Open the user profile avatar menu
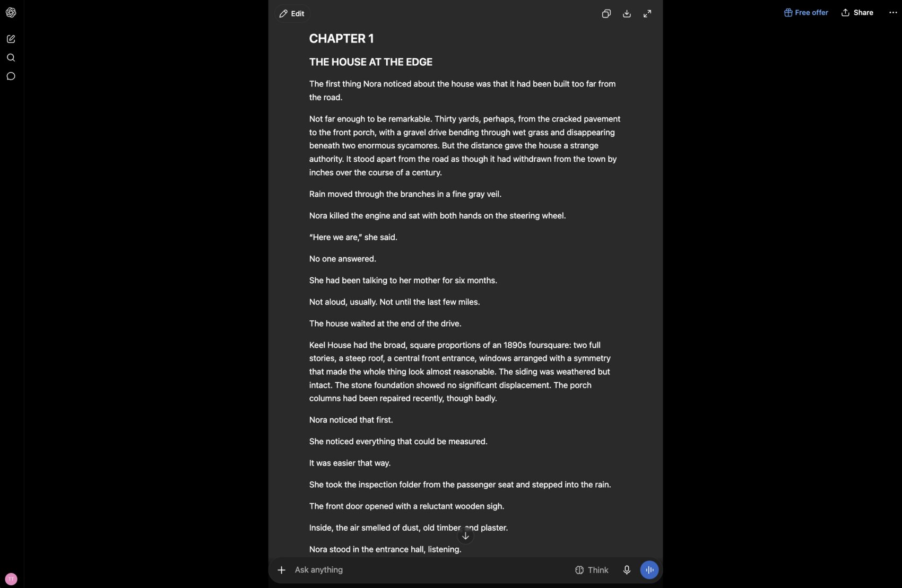The image size is (902, 588). [11, 579]
